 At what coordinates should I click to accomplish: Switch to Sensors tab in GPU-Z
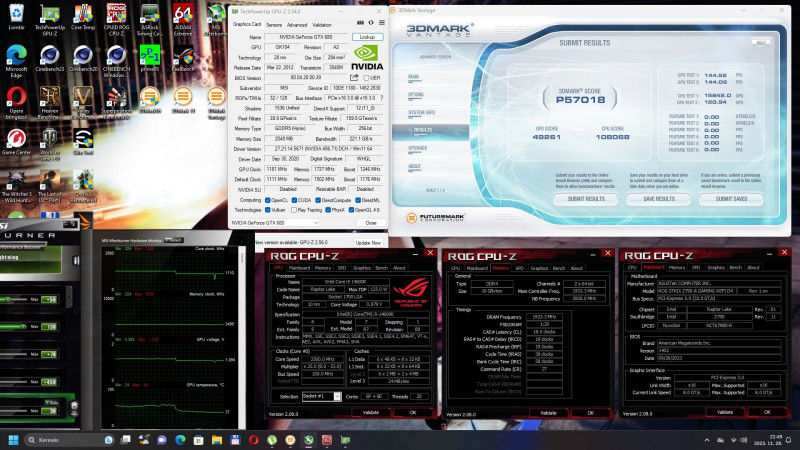(273, 24)
